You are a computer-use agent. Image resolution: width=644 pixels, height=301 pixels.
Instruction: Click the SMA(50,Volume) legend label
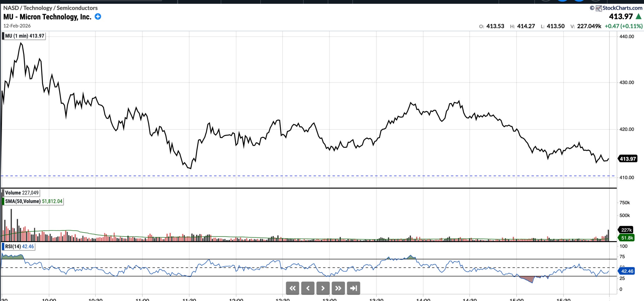coord(33,201)
